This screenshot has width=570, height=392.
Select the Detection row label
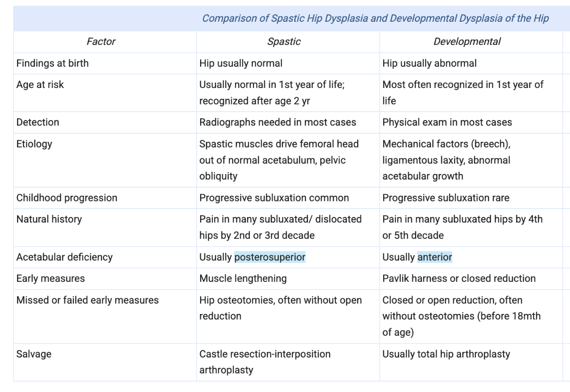(x=38, y=122)
